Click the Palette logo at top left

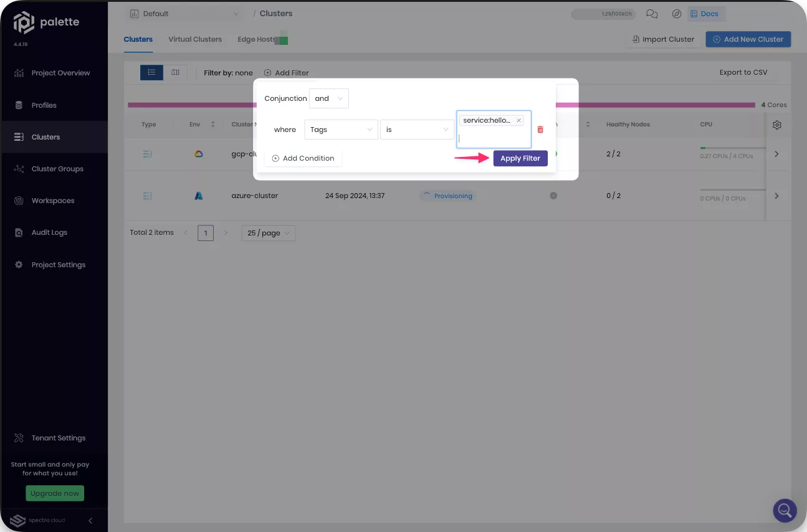(25, 22)
